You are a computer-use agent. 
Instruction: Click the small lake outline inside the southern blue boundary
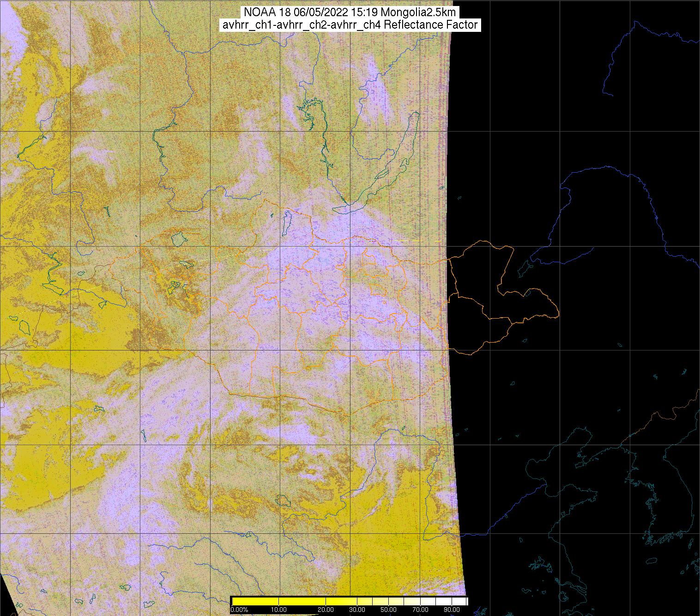click(281, 500)
